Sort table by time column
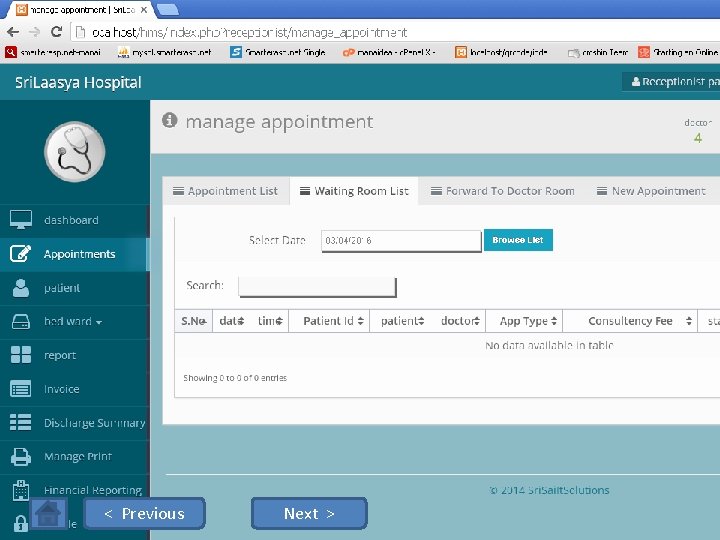The width and height of the screenshot is (720, 540). click(x=270, y=321)
